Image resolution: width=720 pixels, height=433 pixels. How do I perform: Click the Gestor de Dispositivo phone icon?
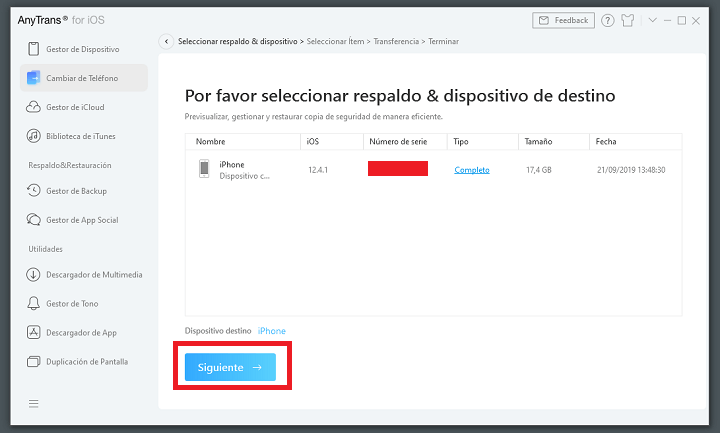tap(34, 49)
